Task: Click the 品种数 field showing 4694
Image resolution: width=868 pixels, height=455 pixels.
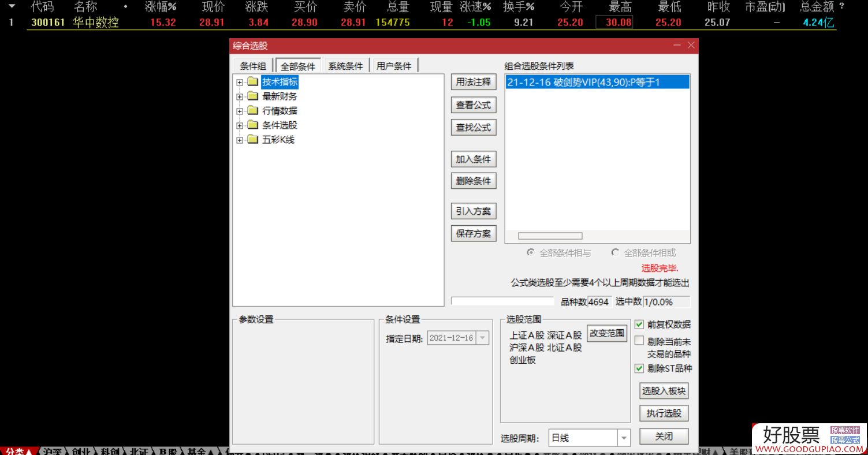Action: pyautogui.click(x=599, y=302)
